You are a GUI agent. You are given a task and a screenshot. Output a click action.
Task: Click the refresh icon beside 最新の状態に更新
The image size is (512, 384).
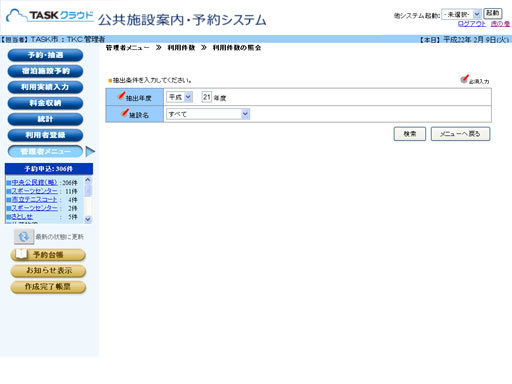coord(24,237)
